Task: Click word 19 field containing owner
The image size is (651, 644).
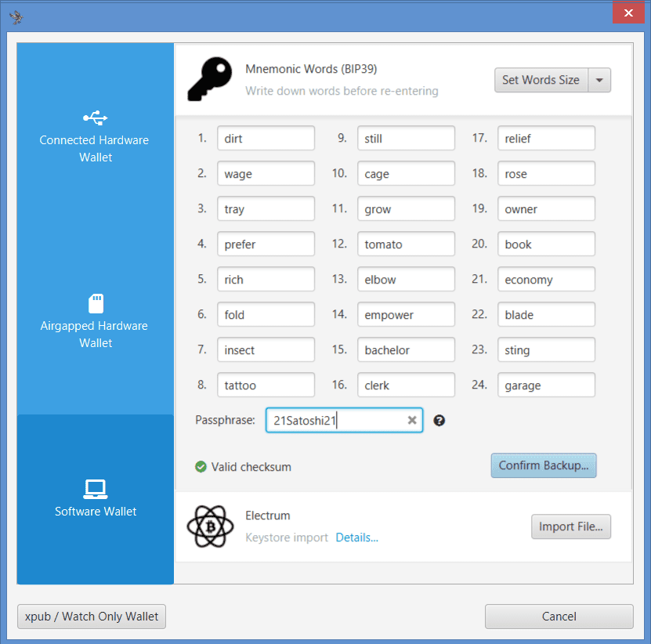Action: point(546,209)
